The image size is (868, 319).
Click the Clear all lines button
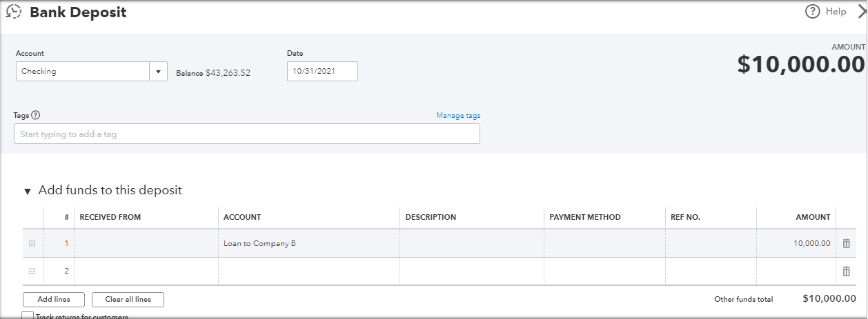pyautogui.click(x=128, y=299)
